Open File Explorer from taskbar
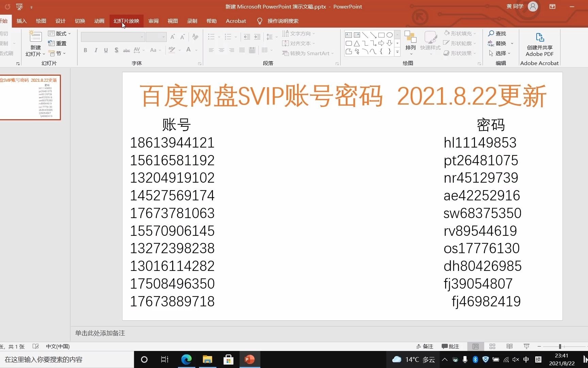Viewport: 588px width, 368px height. coord(207,359)
